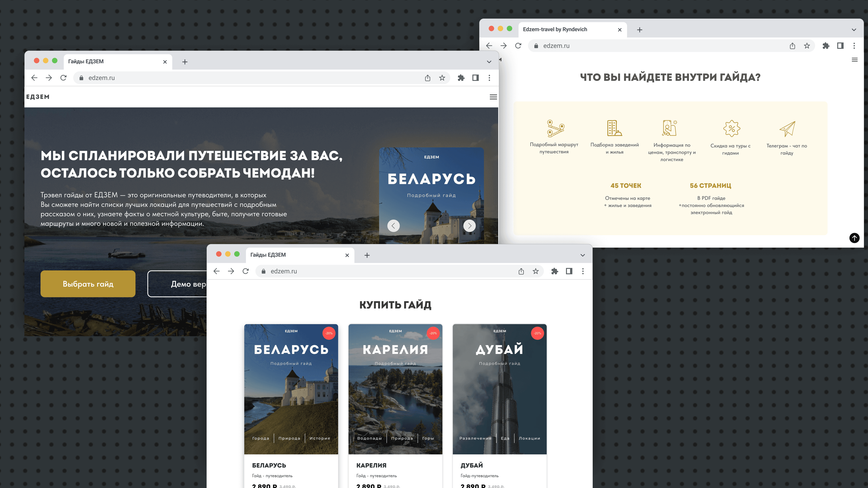
Task: Open hamburger menu on ЕДЗЕМ hero page
Action: pos(493,97)
